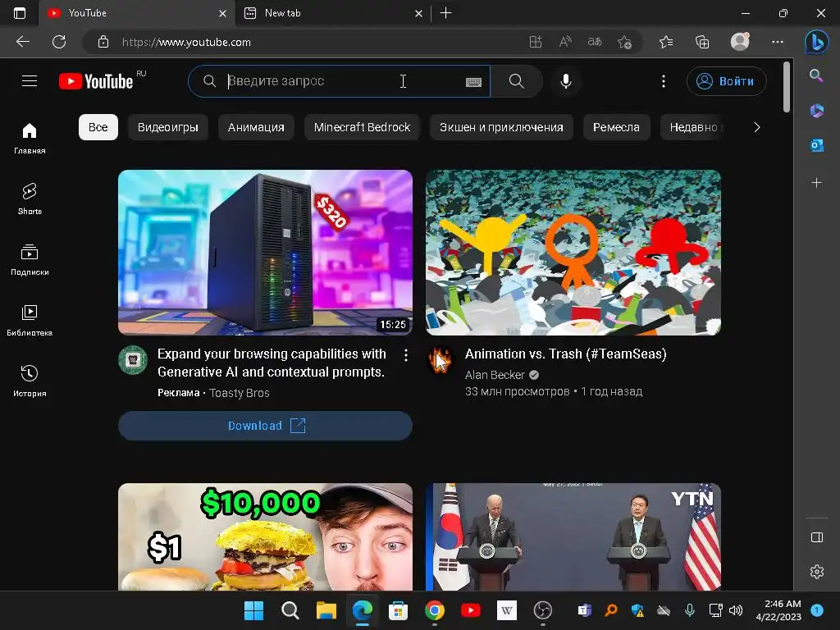Start voice search with microphone
840x630 pixels.
(x=566, y=81)
